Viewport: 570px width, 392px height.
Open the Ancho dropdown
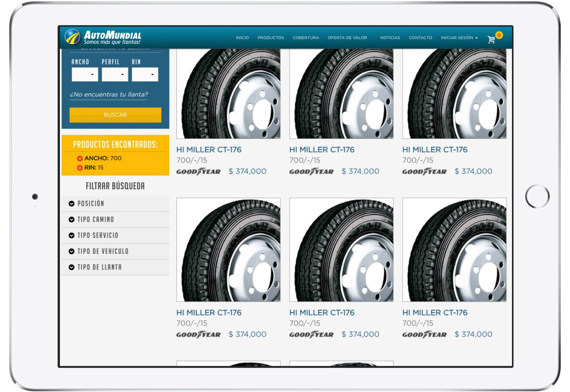pyautogui.click(x=85, y=74)
